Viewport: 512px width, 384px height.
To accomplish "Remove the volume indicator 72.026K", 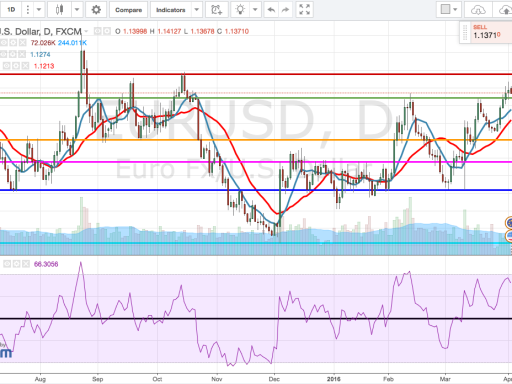I will [22, 43].
